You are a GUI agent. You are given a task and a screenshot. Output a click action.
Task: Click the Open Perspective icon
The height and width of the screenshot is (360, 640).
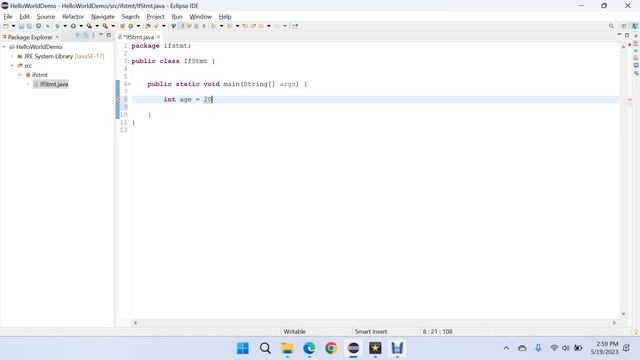624,26
